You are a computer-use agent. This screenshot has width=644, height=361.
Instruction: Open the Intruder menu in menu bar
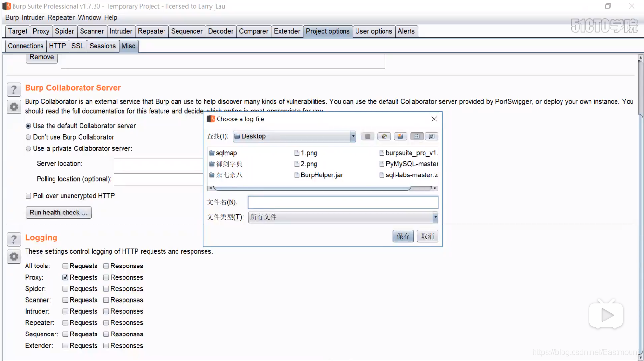tap(33, 17)
